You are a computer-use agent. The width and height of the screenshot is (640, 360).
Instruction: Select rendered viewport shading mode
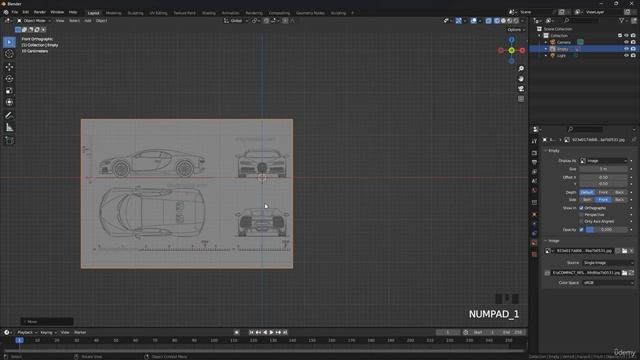click(516, 20)
